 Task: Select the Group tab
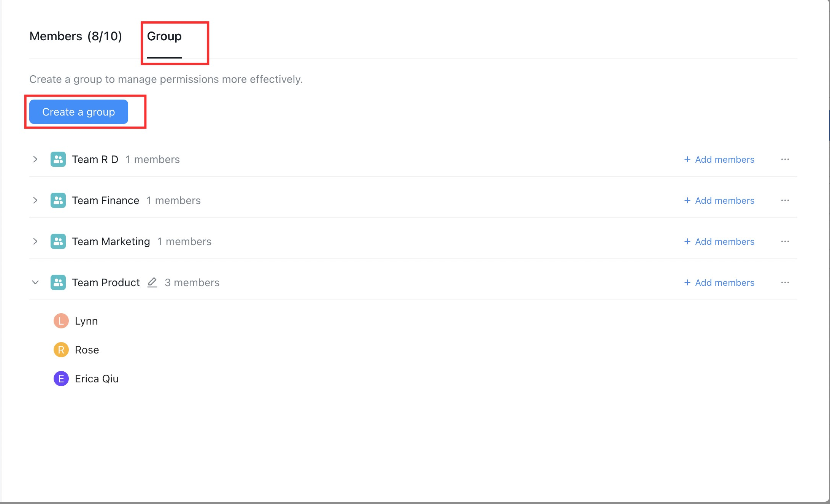[x=164, y=36]
